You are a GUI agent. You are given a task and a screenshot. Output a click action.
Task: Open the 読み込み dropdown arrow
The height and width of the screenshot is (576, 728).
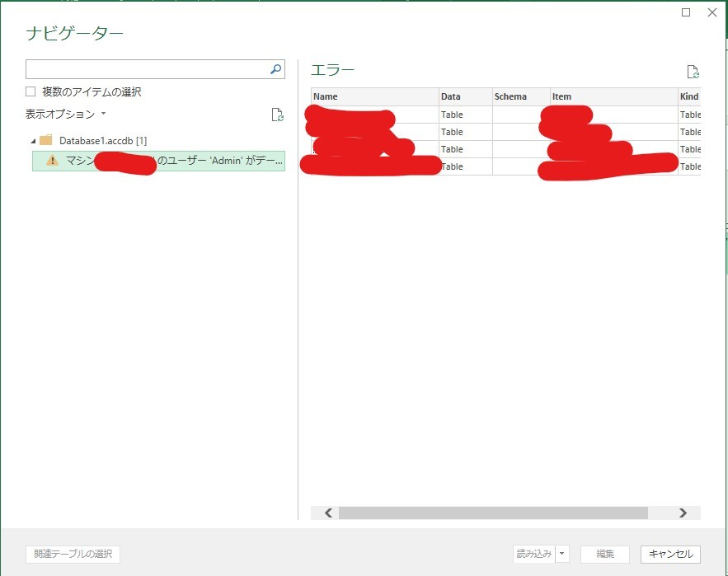pos(561,554)
